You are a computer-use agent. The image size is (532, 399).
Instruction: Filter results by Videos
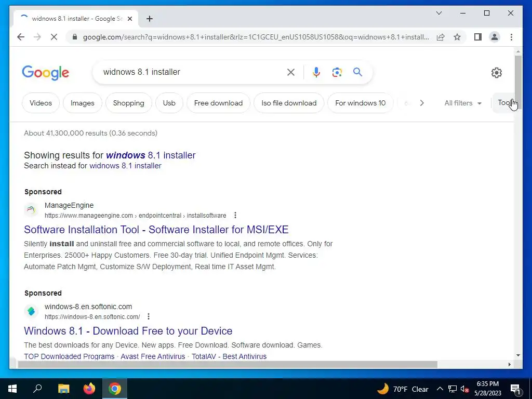click(x=41, y=103)
